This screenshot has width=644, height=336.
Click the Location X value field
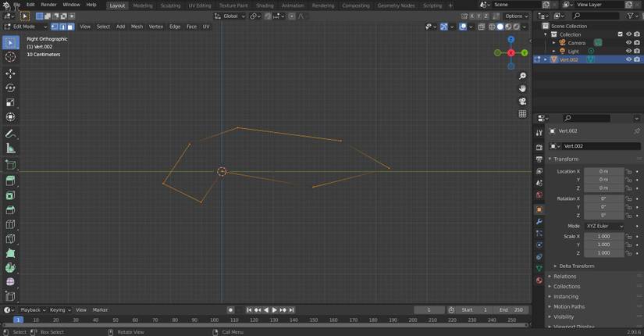603,171
